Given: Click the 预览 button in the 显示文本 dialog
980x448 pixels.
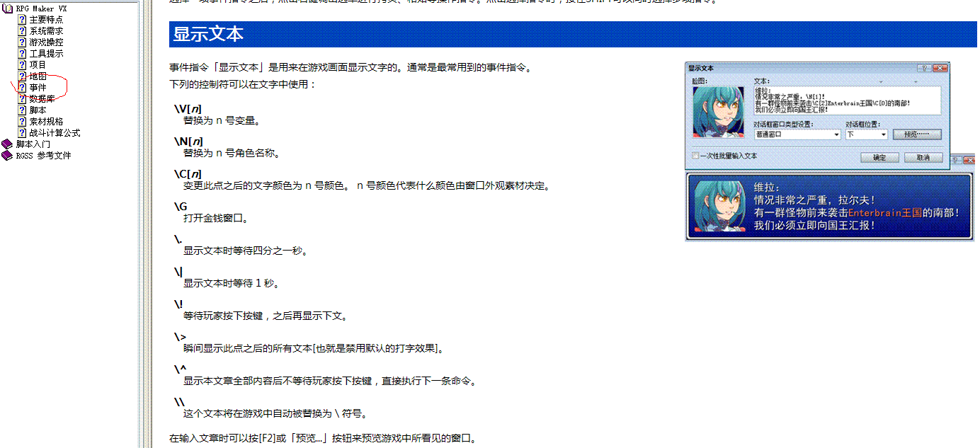Looking at the screenshot, I should pyautogui.click(x=917, y=134).
